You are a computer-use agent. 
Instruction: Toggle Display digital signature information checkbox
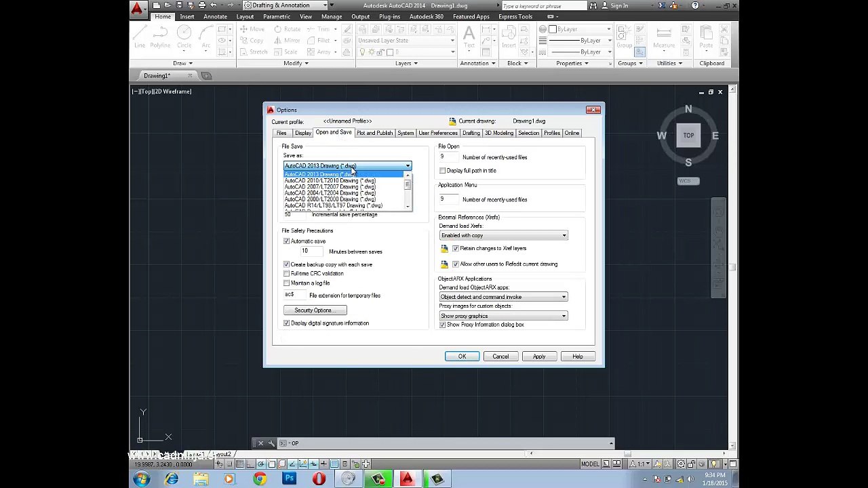[286, 323]
